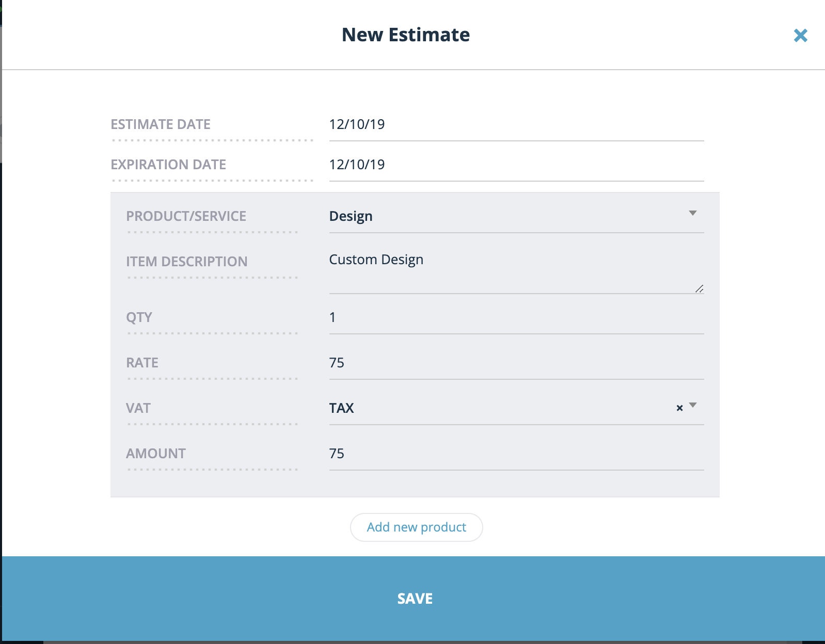The height and width of the screenshot is (644, 825).
Task: Click the ESTIMATE DATE label
Action: coord(161,124)
